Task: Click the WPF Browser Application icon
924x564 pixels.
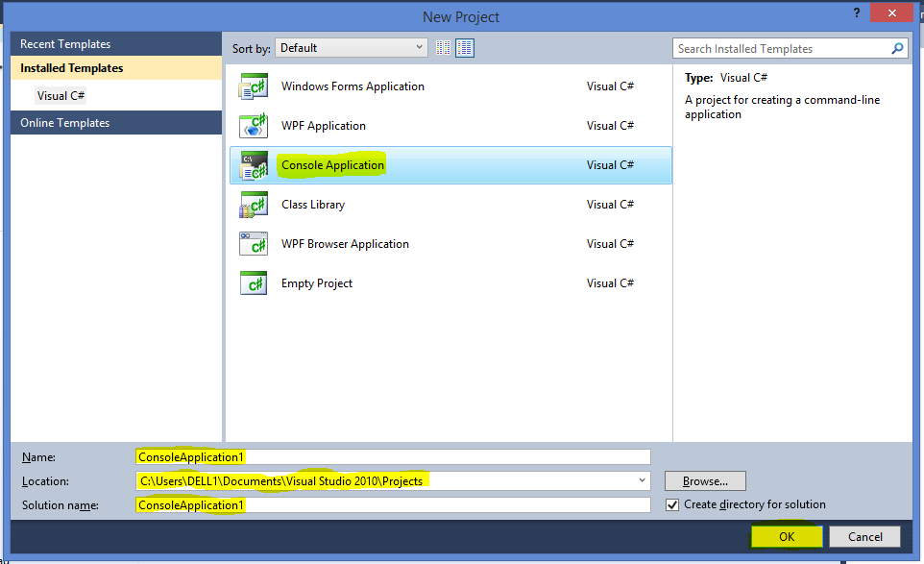Action: 253,243
